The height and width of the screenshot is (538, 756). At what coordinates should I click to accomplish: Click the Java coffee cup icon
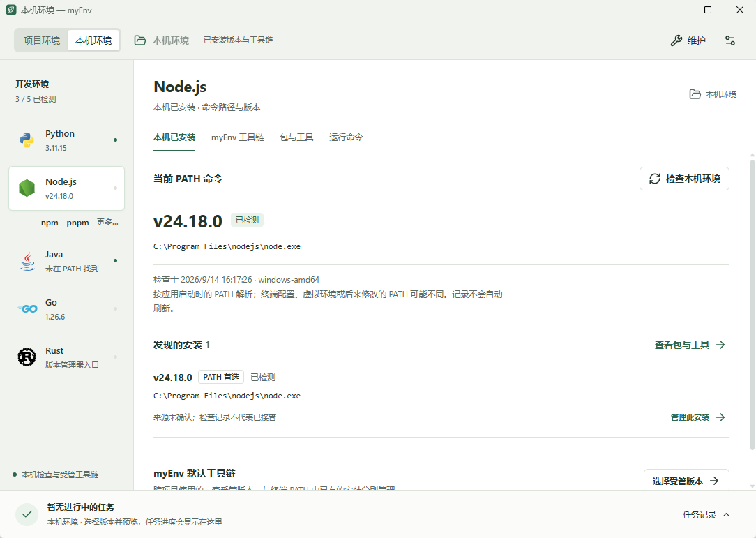click(x=27, y=261)
